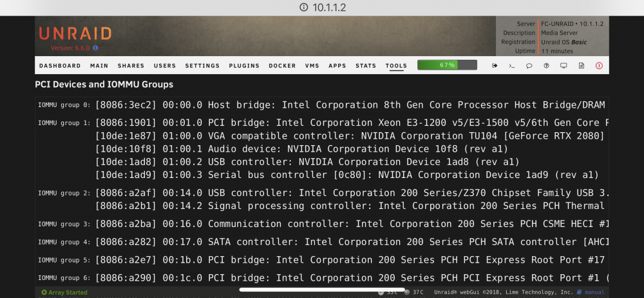Click the GeForce RTX 2080 VGA controller line
The image size is (644, 298).
(350, 136)
